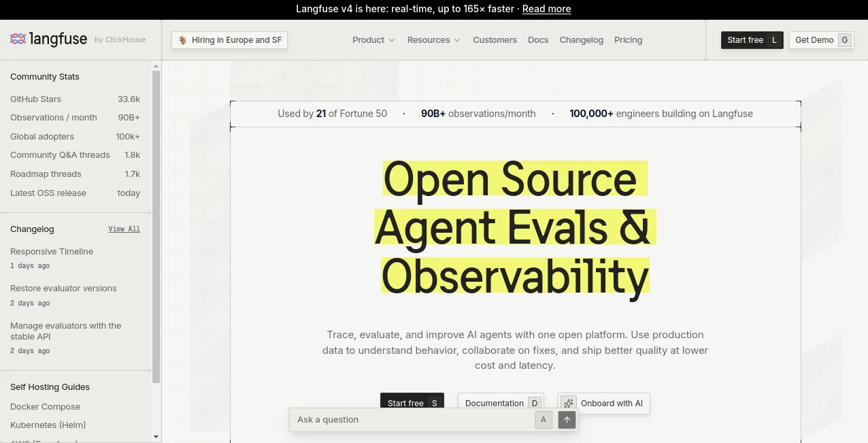Click the Community Q&A threads row

75,155
